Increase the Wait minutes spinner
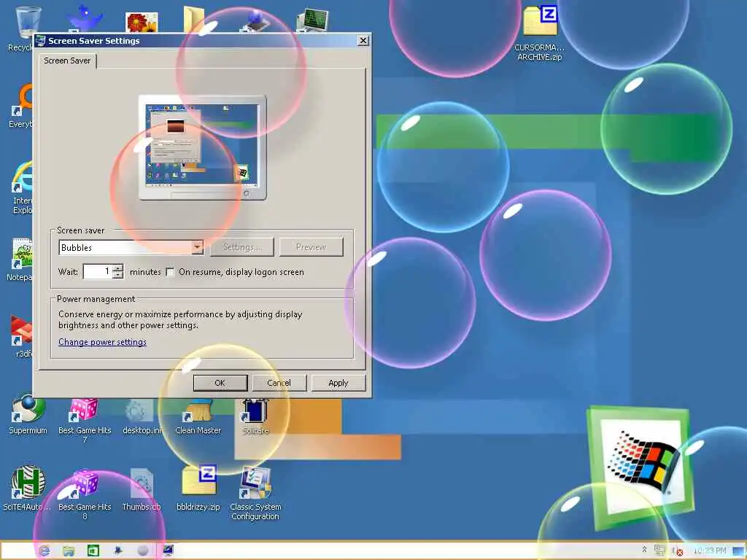 pyautogui.click(x=118, y=268)
